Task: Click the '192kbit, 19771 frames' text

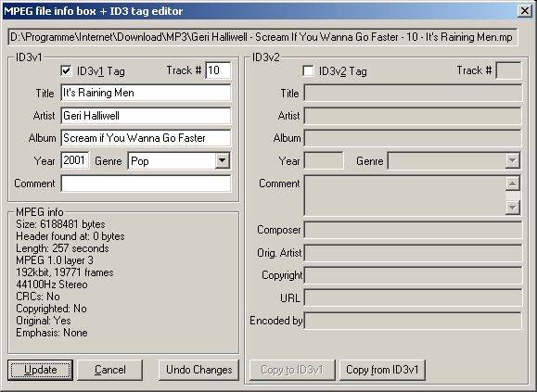Action: pyautogui.click(x=64, y=272)
